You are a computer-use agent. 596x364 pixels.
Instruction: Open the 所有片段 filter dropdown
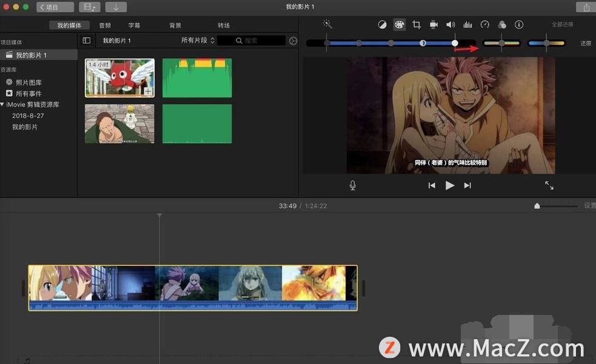(198, 40)
